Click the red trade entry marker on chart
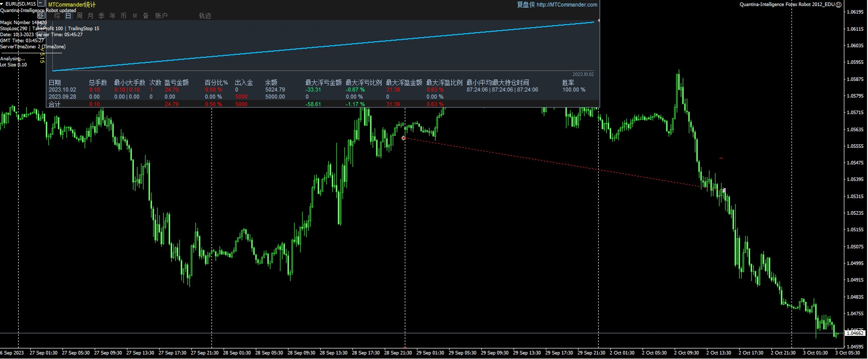868x359 pixels. 403,138
